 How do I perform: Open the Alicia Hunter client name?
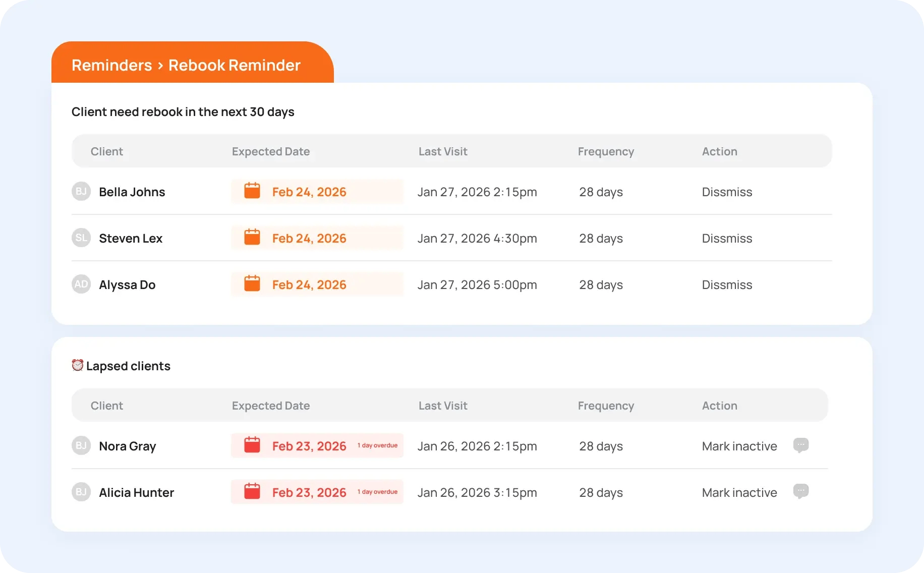[136, 493]
